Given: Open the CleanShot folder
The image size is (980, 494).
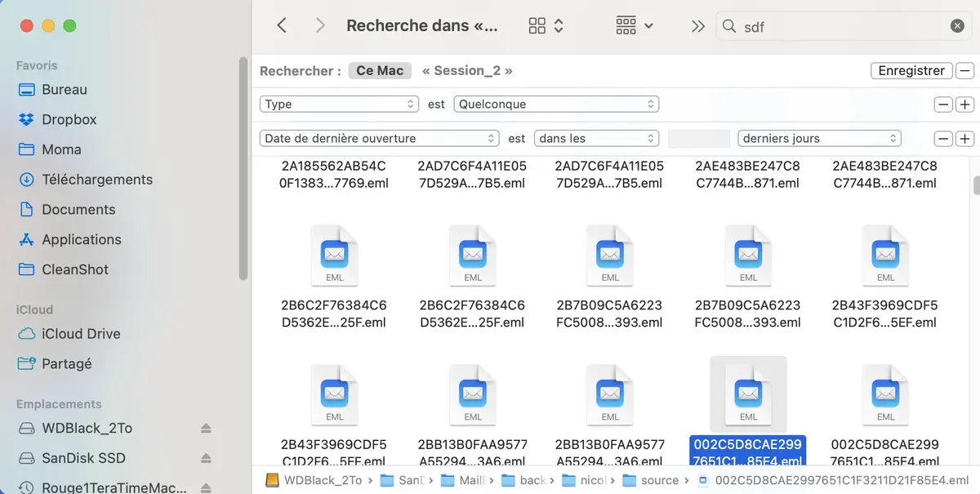Looking at the screenshot, I should point(75,269).
